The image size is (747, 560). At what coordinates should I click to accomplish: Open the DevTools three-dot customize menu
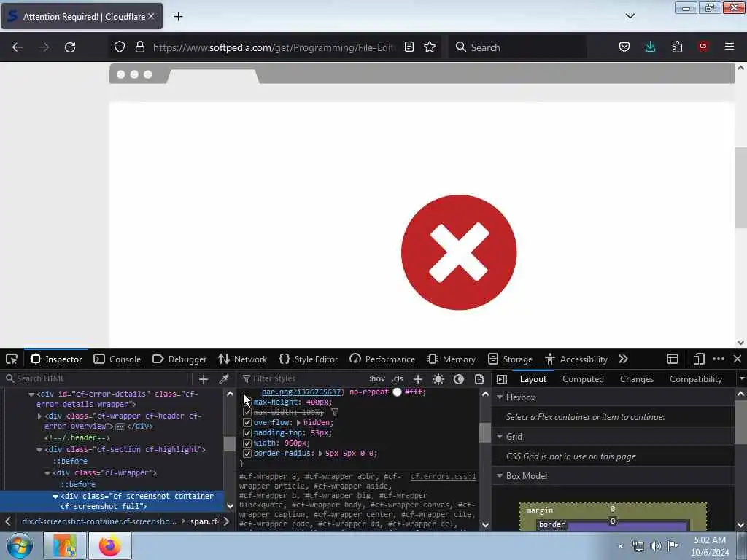click(x=719, y=359)
